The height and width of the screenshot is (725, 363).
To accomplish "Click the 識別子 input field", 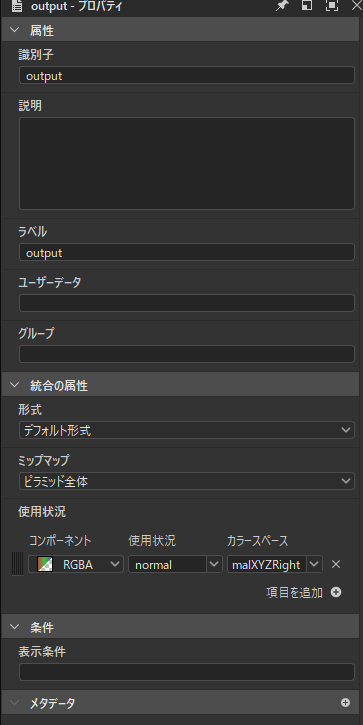I will click(187, 75).
